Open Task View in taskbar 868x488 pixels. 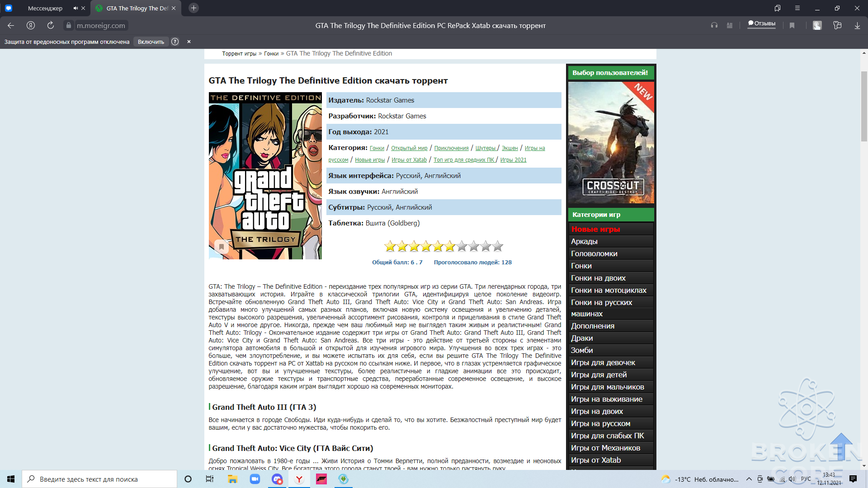210,479
